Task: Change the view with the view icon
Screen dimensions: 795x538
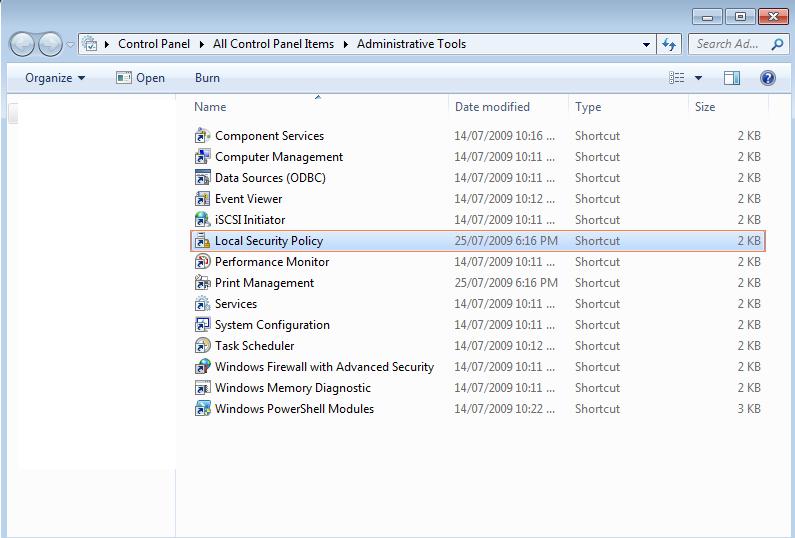Action: click(x=676, y=78)
